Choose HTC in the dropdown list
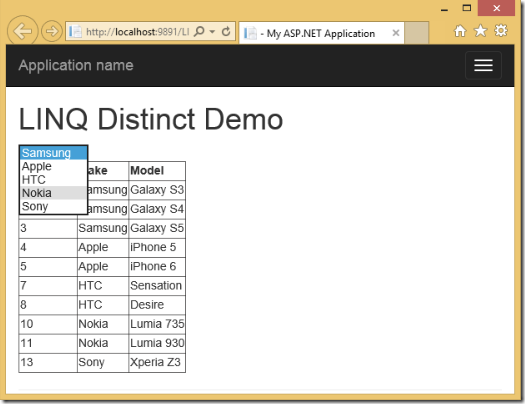 pyautogui.click(x=54, y=180)
